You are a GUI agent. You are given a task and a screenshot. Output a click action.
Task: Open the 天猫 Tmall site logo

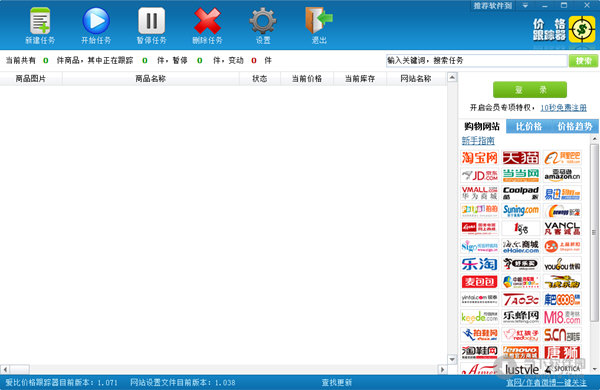point(521,158)
